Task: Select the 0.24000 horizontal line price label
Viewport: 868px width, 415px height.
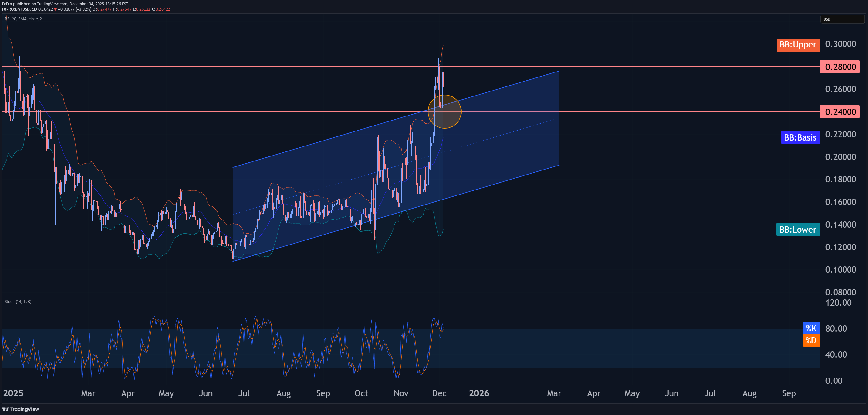Action: (839, 112)
